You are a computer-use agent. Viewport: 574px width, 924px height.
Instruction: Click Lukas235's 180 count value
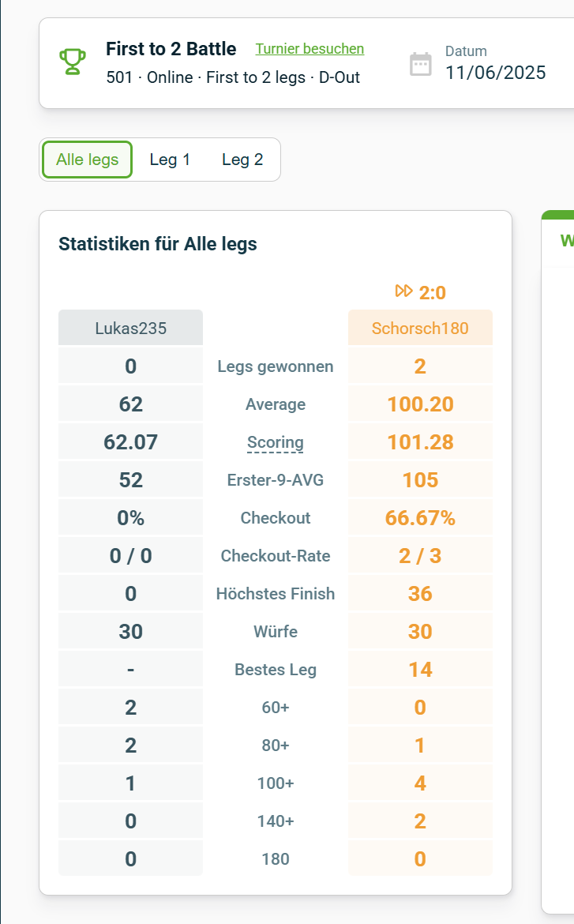(129, 858)
